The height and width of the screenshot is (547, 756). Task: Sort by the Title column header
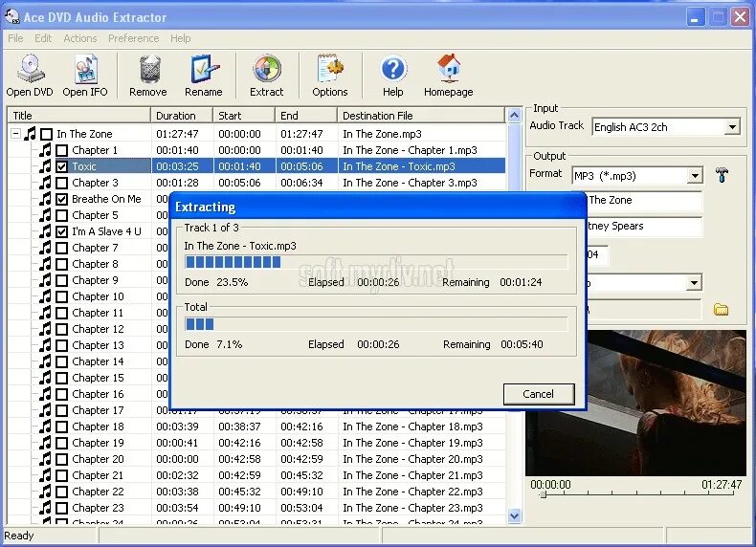click(x=79, y=116)
